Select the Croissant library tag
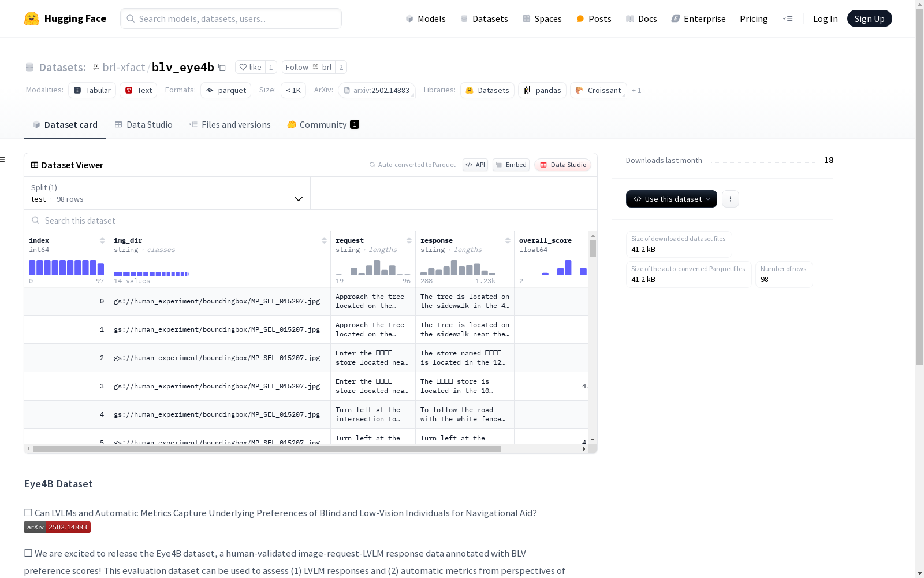Viewport: 924px width, 578px height. (x=598, y=90)
